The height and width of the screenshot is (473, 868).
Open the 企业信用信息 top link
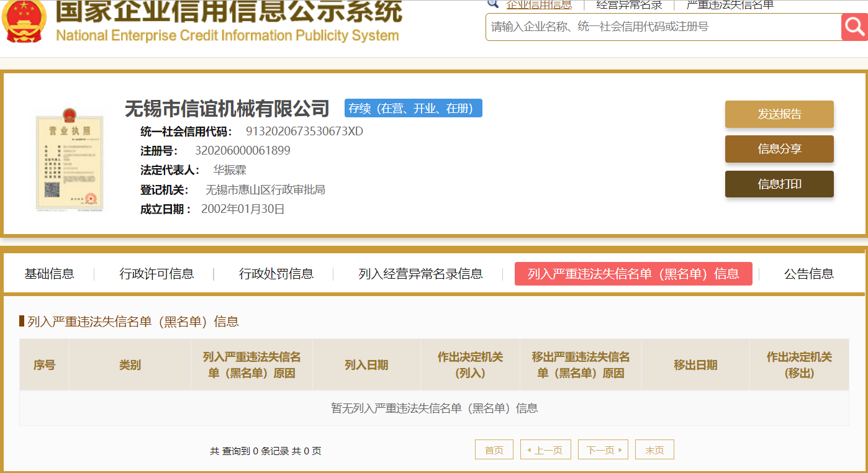pos(539,5)
